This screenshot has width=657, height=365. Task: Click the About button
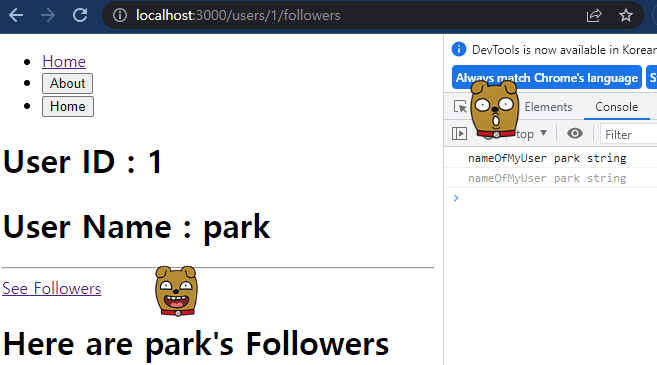(x=67, y=83)
